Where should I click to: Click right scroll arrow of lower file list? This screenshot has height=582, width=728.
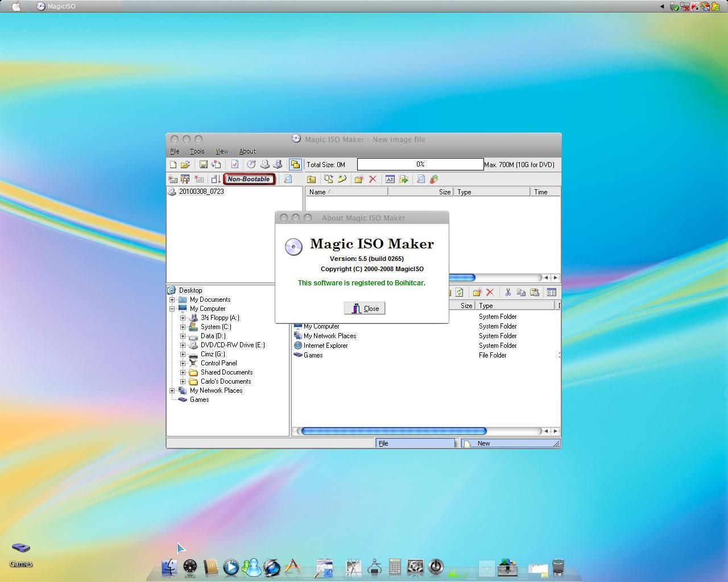click(556, 431)
